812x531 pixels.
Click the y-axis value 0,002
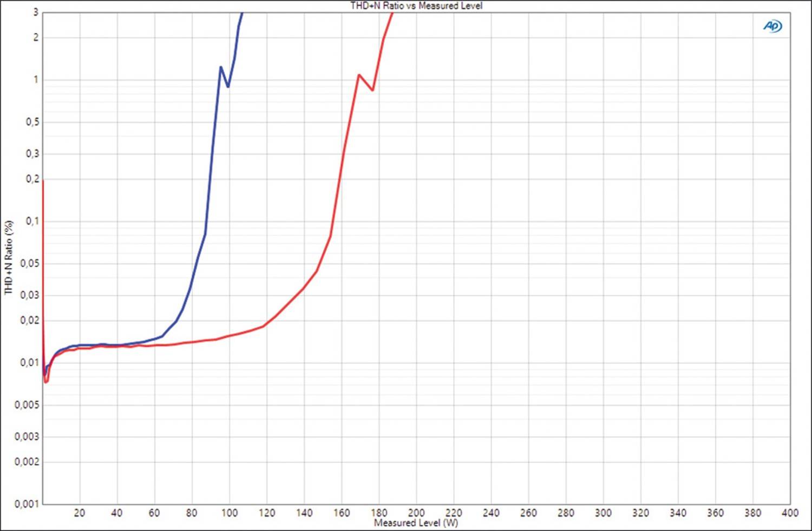coord(27,462)
